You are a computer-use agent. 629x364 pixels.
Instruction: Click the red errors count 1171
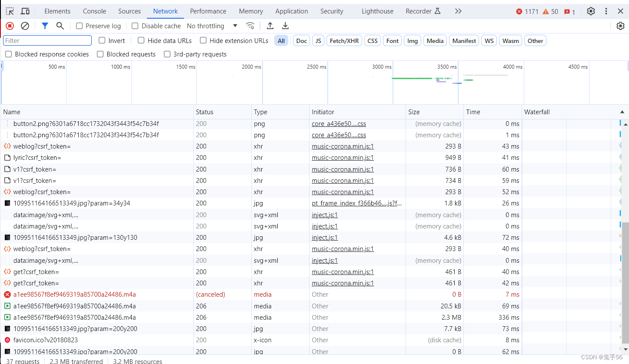click(x=527, y=12)
